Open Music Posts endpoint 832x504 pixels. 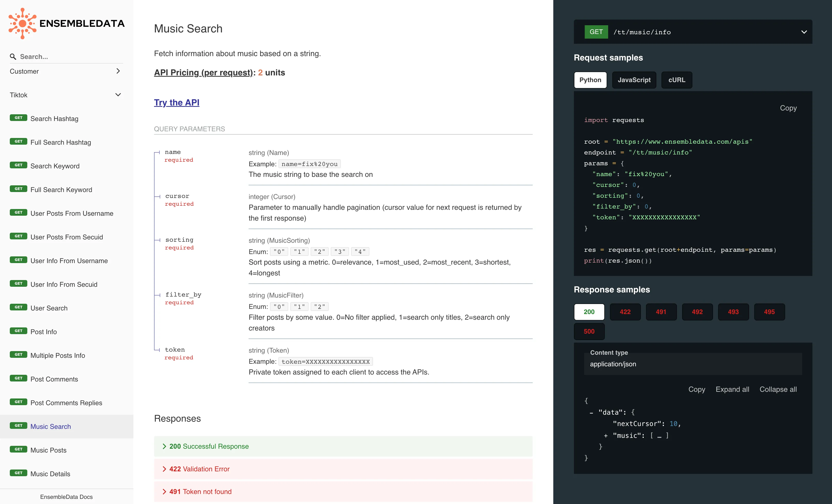click(66, 450)
